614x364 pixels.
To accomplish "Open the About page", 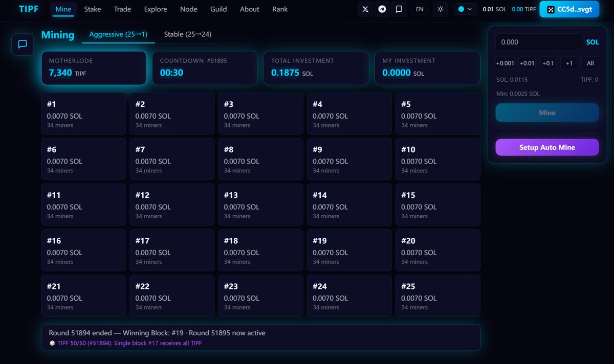I will (250, 9).
